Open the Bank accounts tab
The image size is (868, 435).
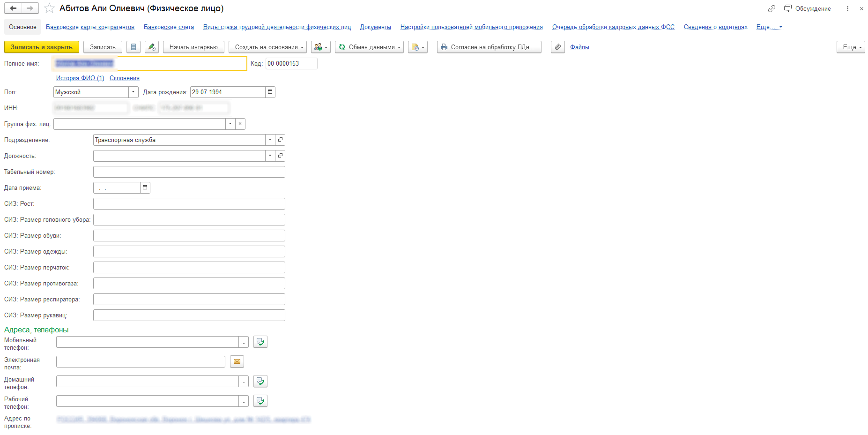169,27
